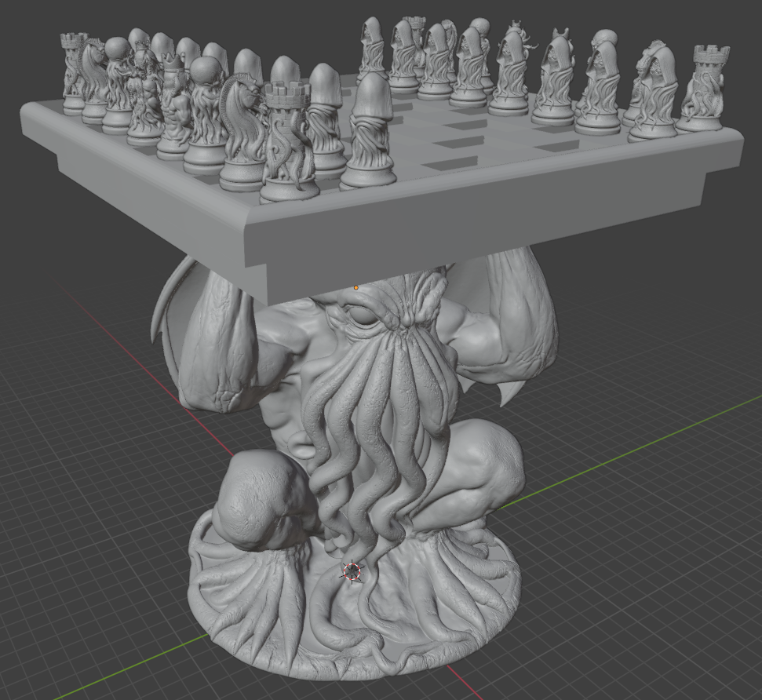
Task: Select the rook on the far right corner
Action: tap(703, 88)
